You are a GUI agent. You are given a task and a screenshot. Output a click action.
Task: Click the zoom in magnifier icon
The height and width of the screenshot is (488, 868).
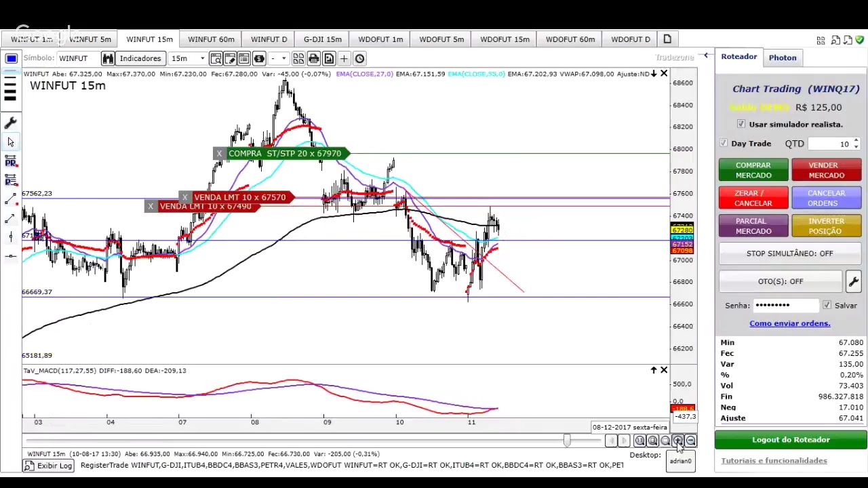pyautogui.click(x=677, y=441)
